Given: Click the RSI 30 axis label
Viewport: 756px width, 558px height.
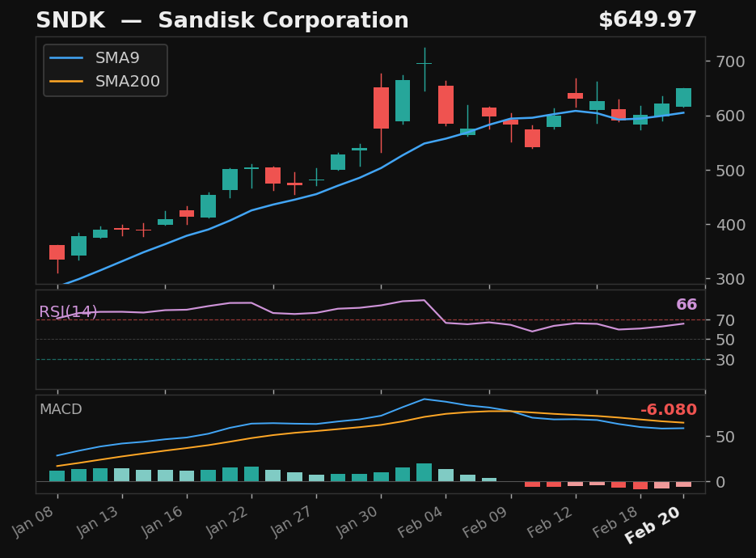Looking at the screenshot, I should pyautogui.click(x=725, y=360).
